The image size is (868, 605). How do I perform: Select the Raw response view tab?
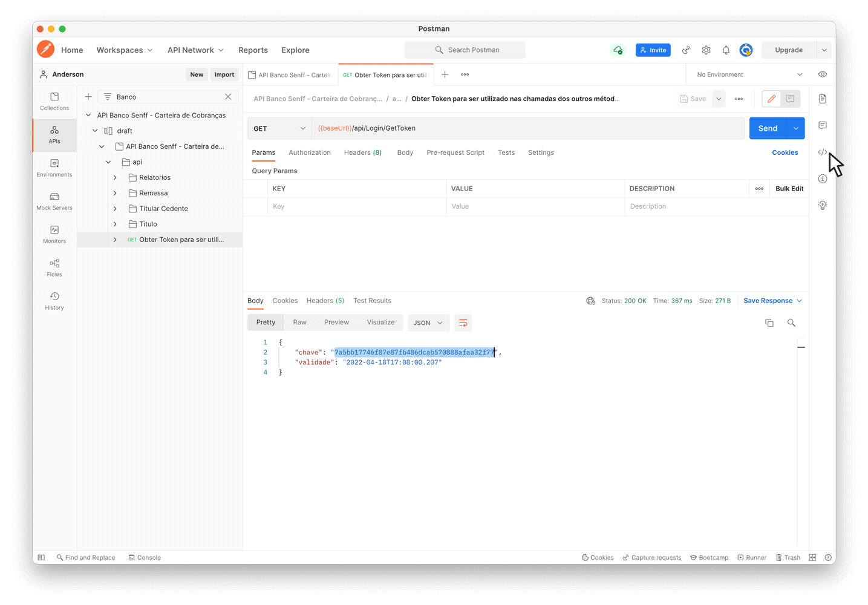[x=299, y=322]
